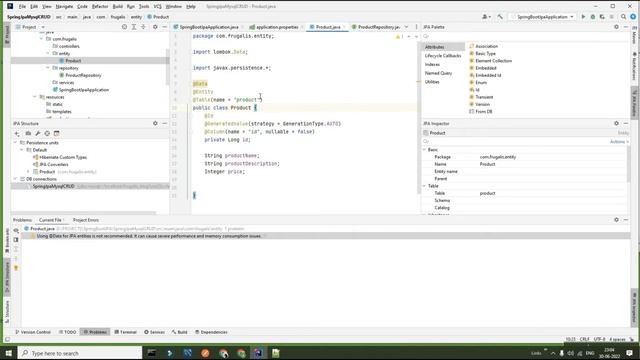Collapse Persistence units node
The image size is (640, 360).
(16, 143)
